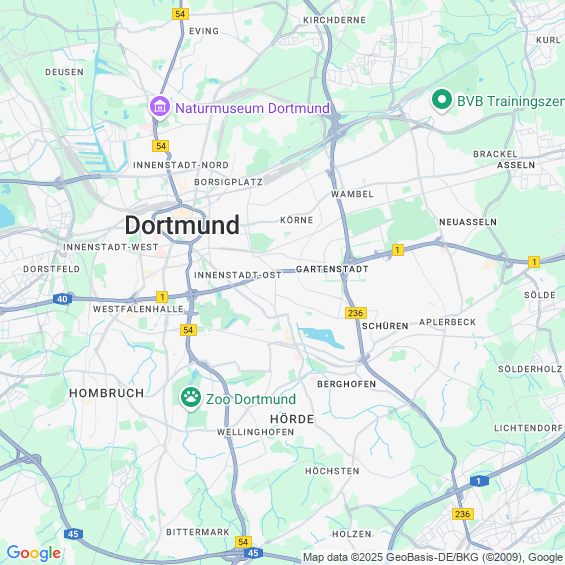Click the yellow 54 shield near Eving
Image resolution: width=565 pixels, height=565 pixels.
coord(180,14)
